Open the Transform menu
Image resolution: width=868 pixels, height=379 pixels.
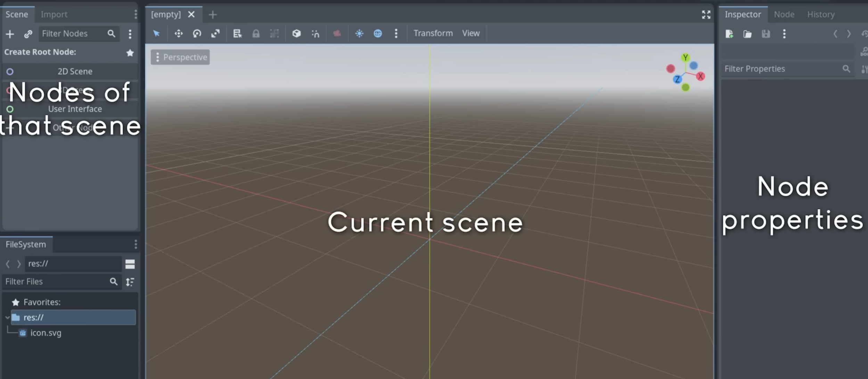433,33
